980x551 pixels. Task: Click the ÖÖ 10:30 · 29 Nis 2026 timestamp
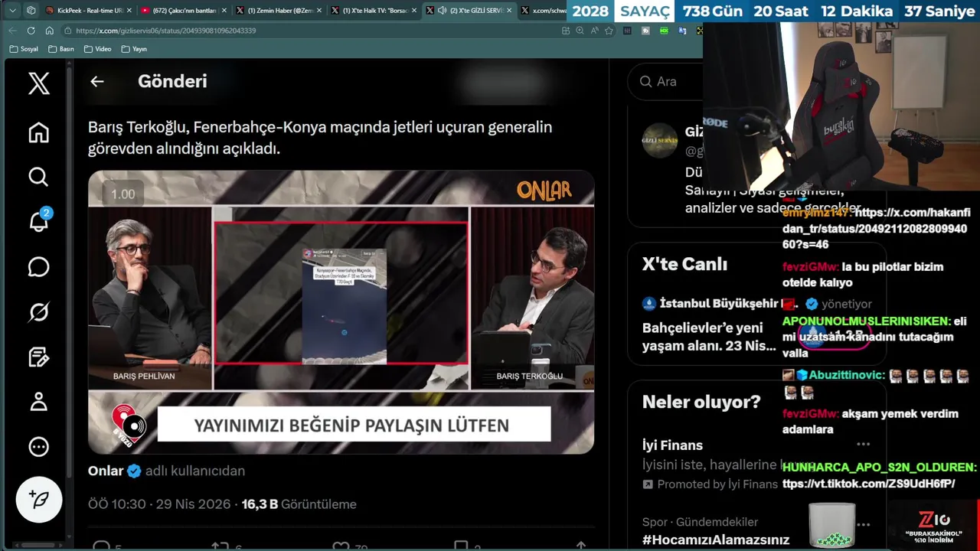[159, 504]
